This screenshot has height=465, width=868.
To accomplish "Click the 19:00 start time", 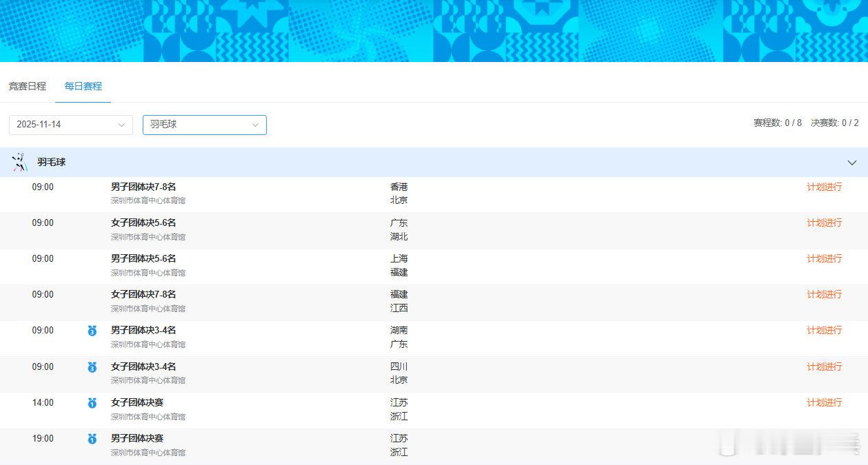I will pos(43,438).
